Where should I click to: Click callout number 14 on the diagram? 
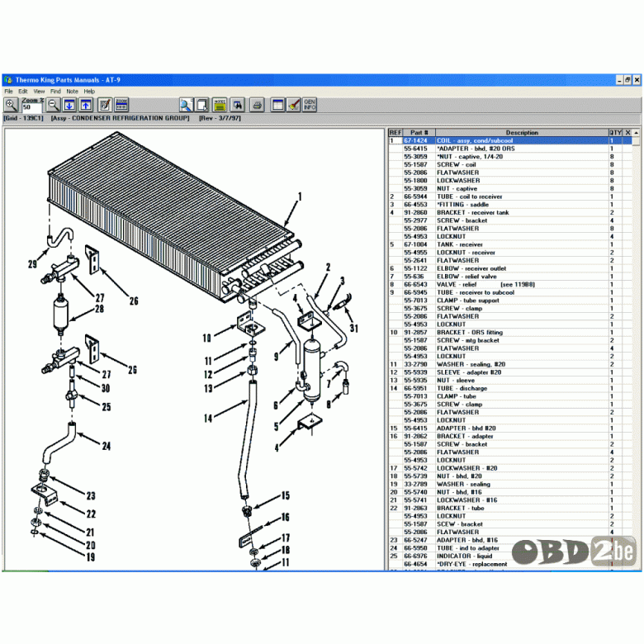(x=208, y=419)
